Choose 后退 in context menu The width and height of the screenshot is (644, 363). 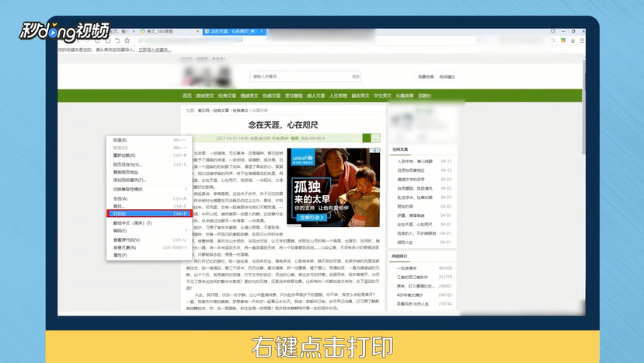[149, 140]
